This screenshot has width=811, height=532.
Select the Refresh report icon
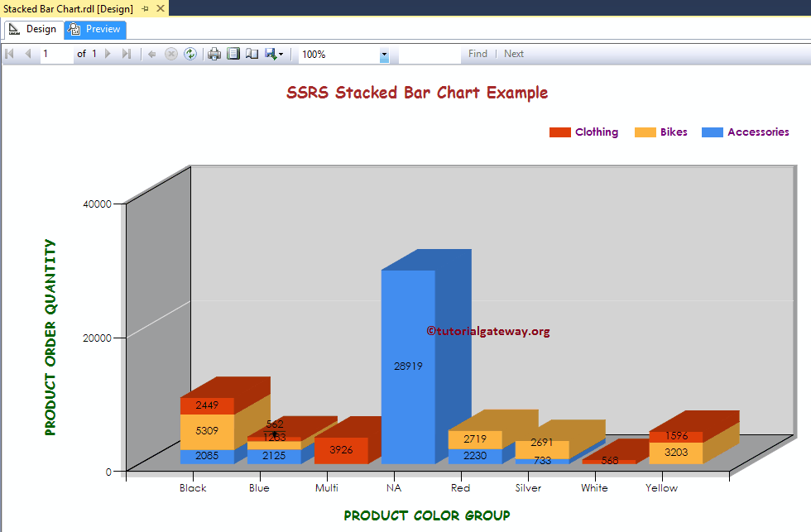[190, 54]
